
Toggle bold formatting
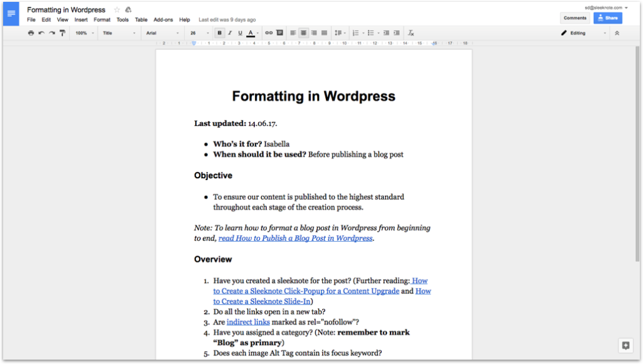click(219, 33)
